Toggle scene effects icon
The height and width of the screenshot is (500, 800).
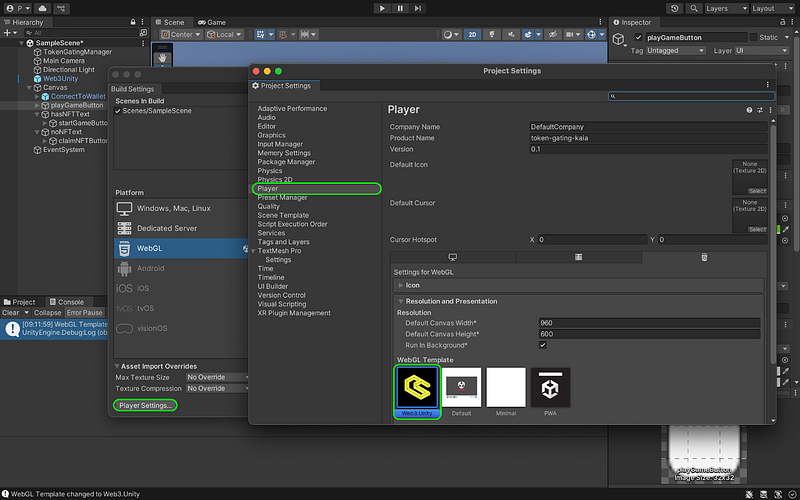528,35
